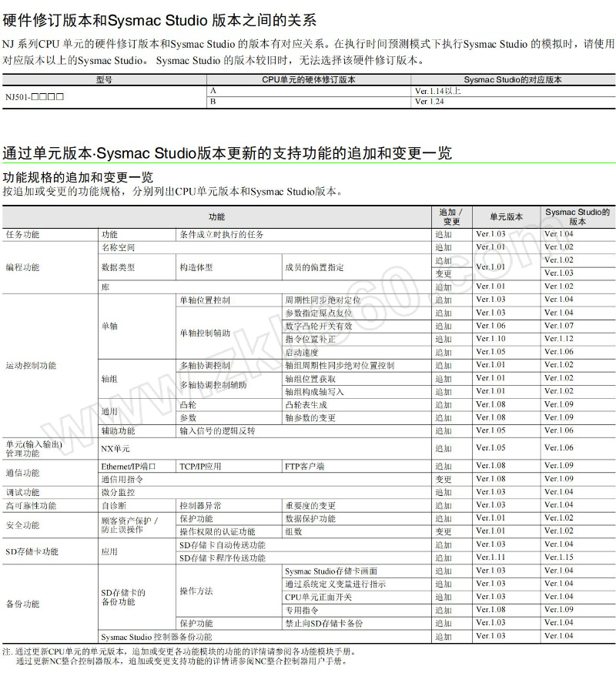The height and width of the screenshot is (673, 616).
Task: Select the '多轴协调控制辅助' cell
Action: 213,385
